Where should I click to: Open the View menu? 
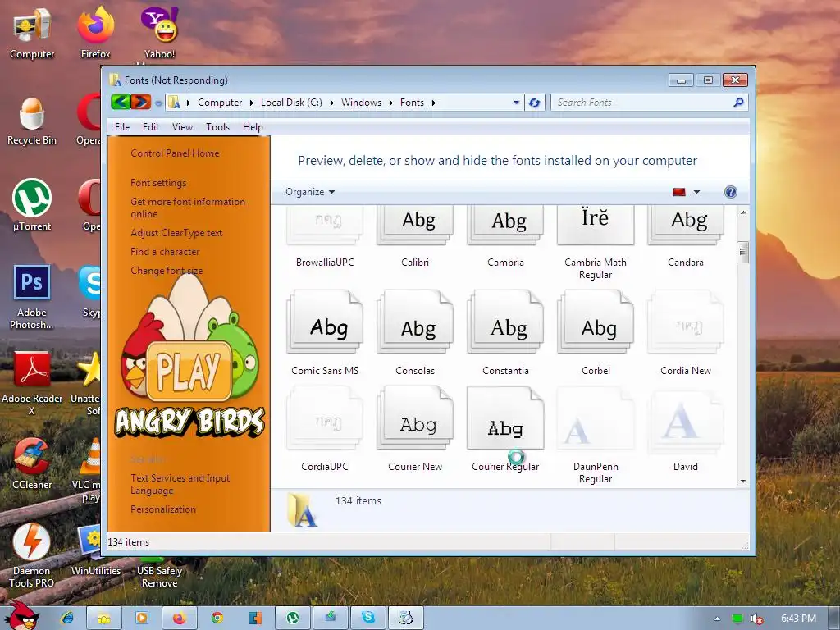(x=182, y=127)
